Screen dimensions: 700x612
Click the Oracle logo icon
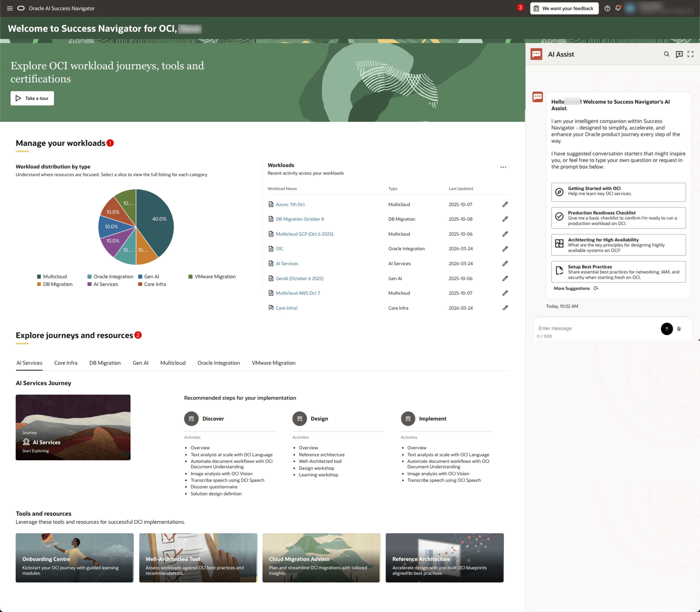[21, 8]
